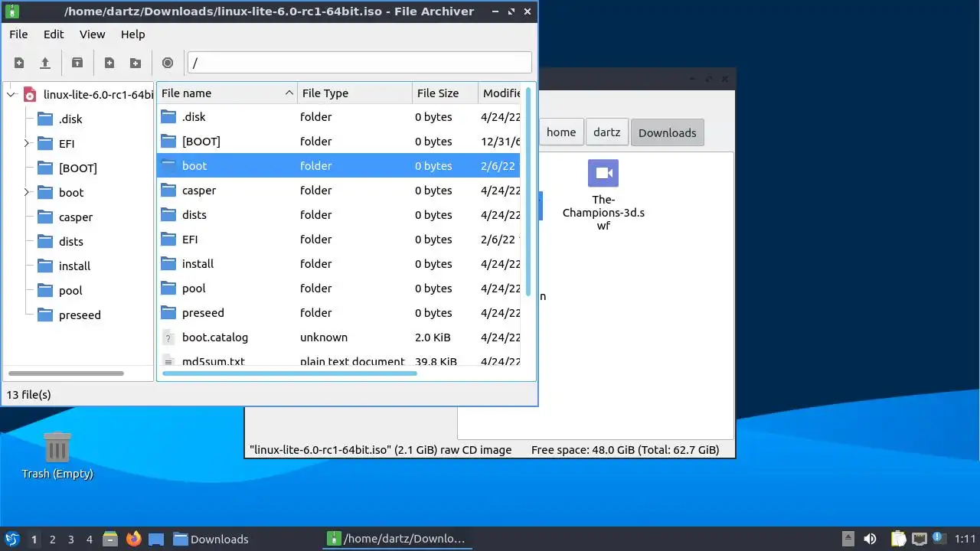Click the ISO disc icon at tree root
The width and height of the screenshot is (980, 551).
30,95
